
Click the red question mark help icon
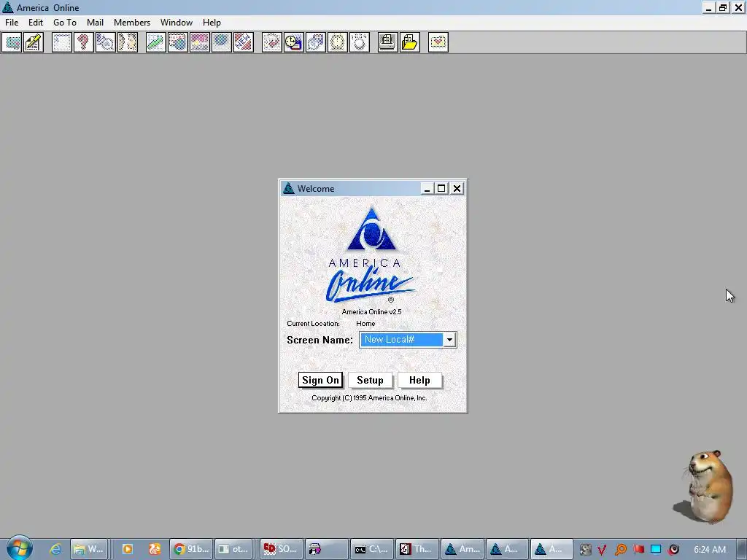point(84,42)
